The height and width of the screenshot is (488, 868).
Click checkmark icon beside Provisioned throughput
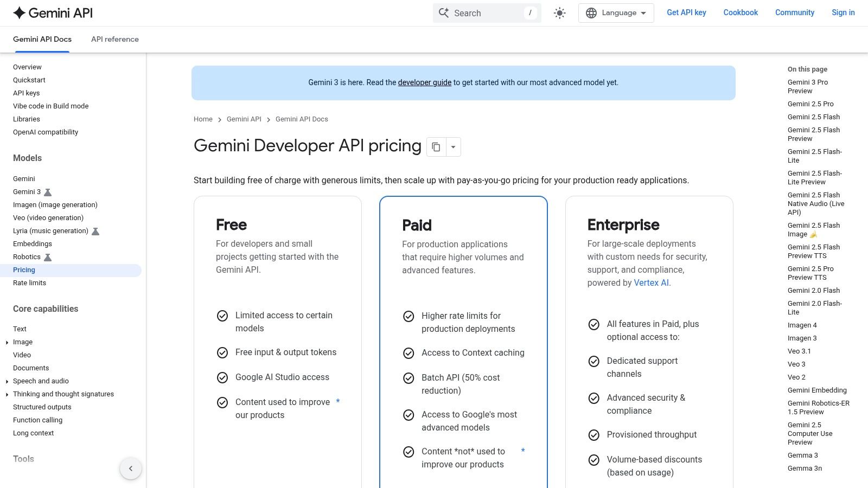click(x=594, y=435)
